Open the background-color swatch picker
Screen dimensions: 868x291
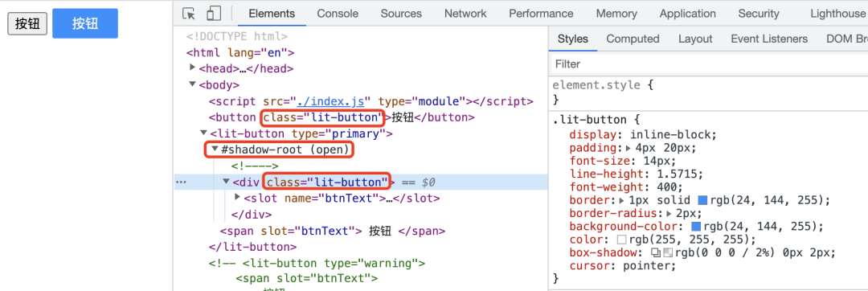point(696,227)
